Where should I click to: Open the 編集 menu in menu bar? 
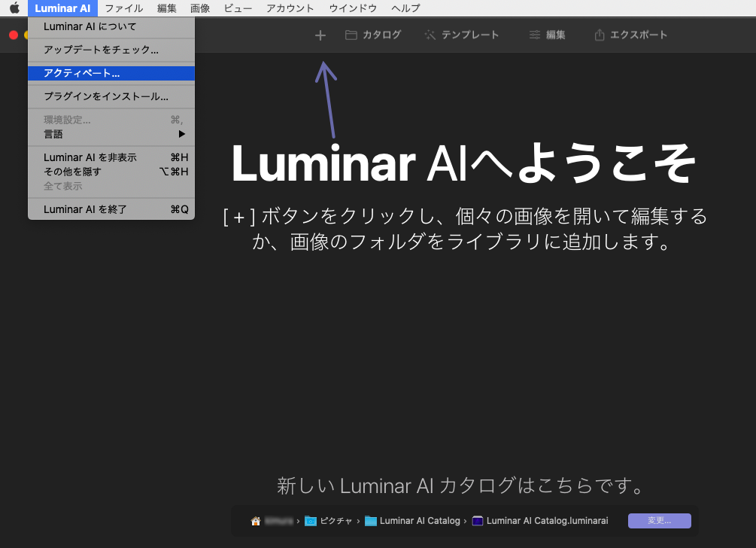pyautogui.click(x=167, y=8)
